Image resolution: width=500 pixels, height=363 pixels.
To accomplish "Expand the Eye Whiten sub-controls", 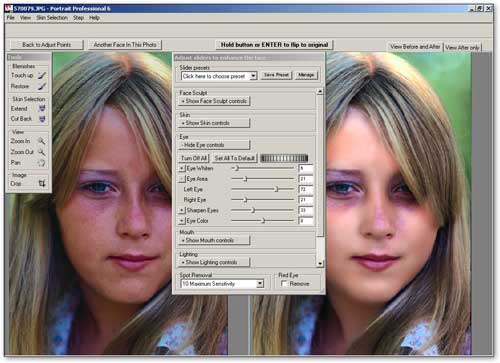I will pos(182,168).
